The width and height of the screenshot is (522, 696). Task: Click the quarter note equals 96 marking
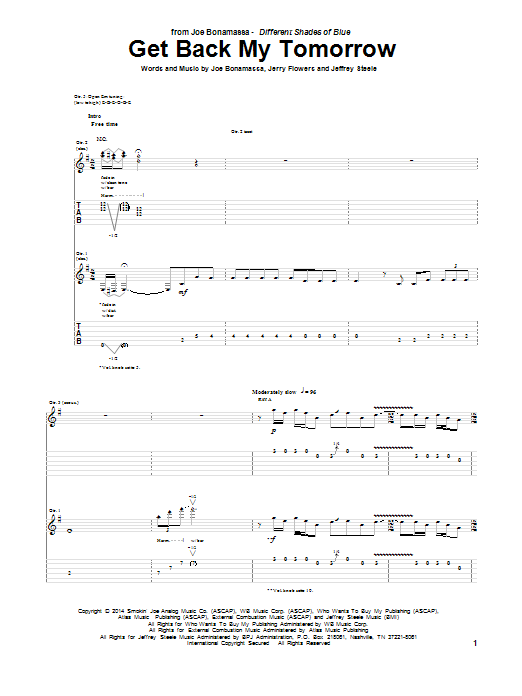point(308,391)
